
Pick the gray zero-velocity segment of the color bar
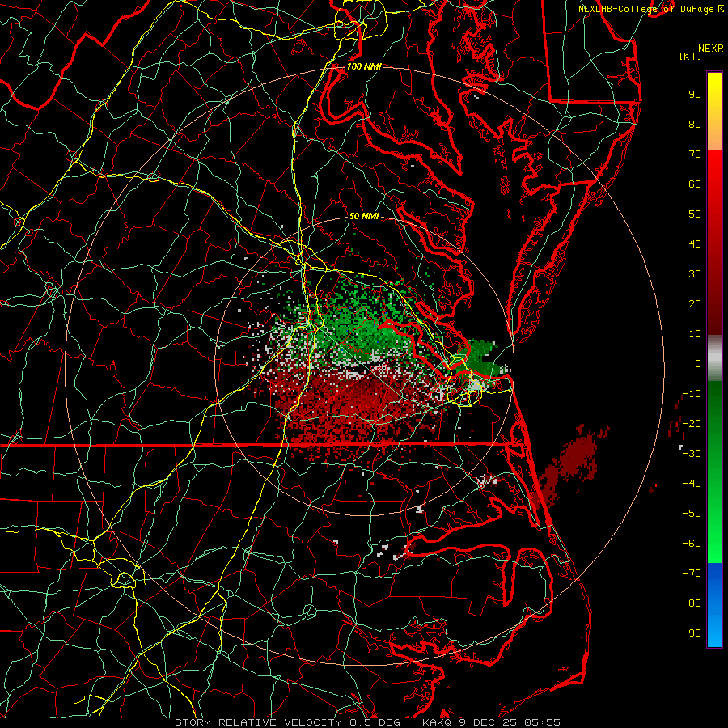714,358
